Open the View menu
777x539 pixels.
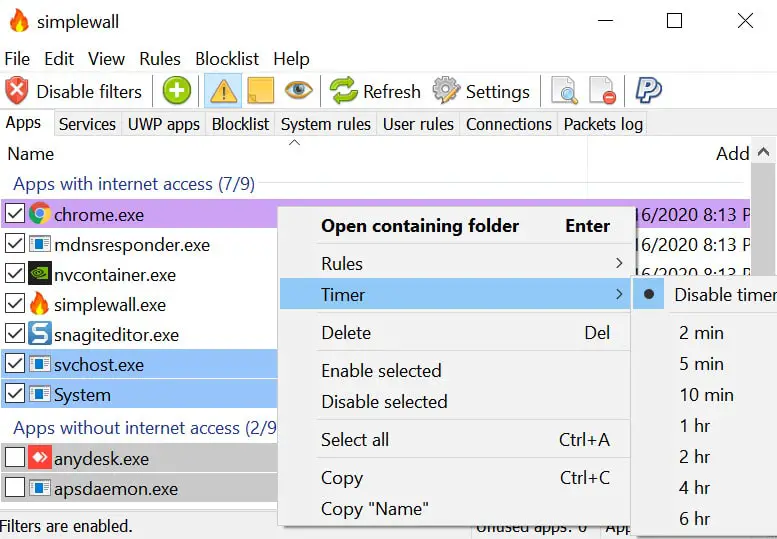pos(106,58)
